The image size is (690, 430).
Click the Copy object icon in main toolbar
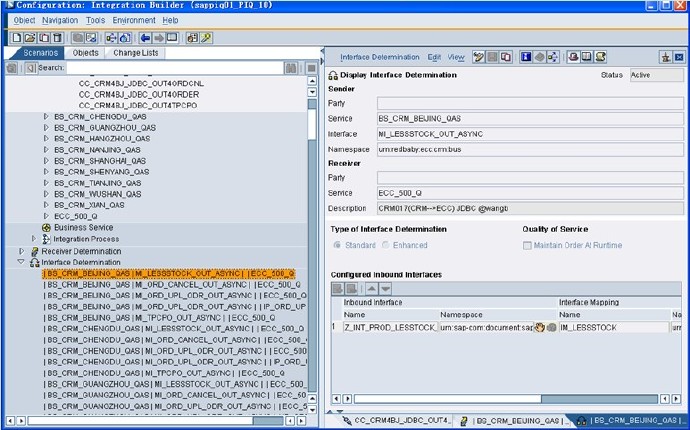pos(44,38)
